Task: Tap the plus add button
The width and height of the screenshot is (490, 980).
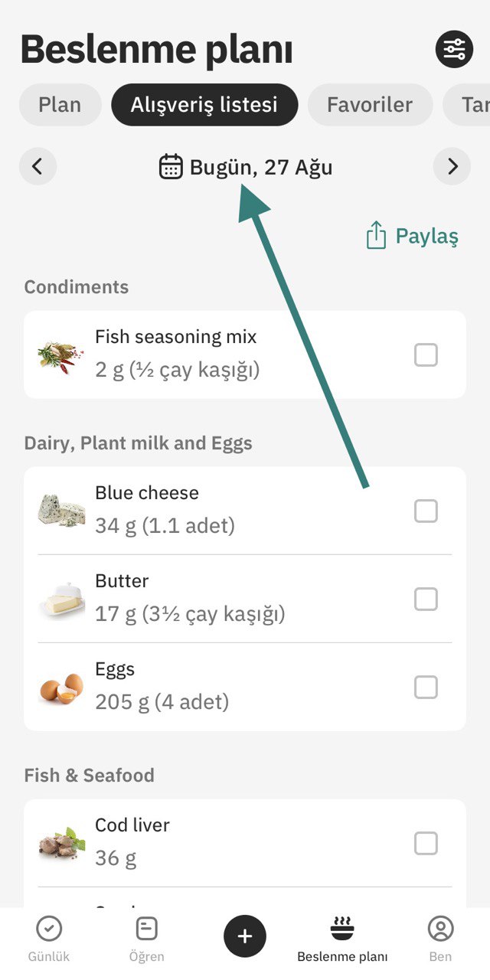Action: point(245,936)
